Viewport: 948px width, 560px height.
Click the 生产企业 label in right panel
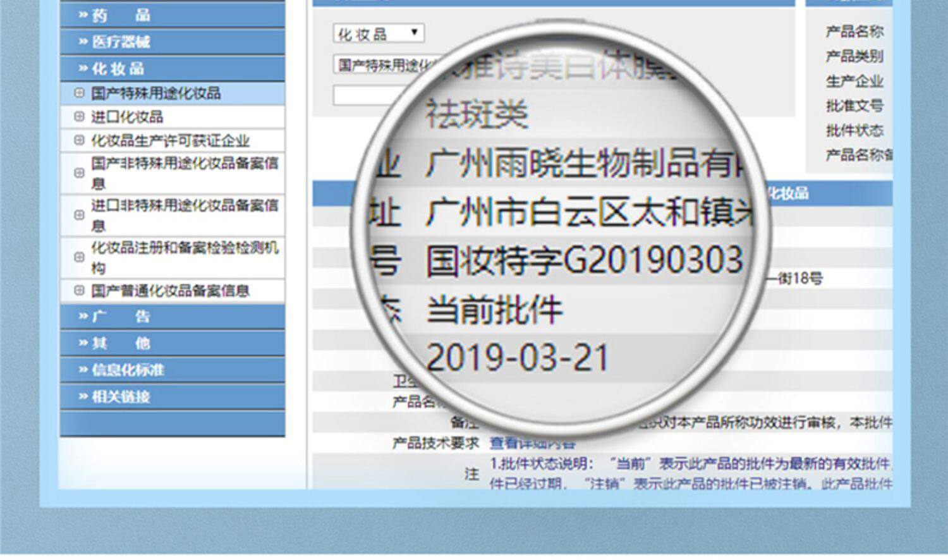(854, 81)
